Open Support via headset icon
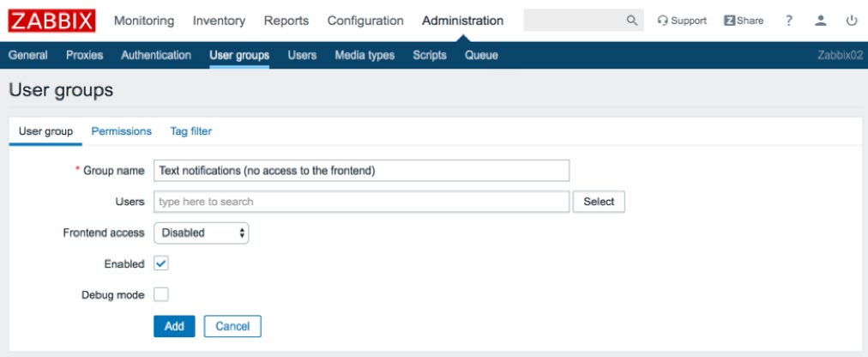 coord(663,21)
